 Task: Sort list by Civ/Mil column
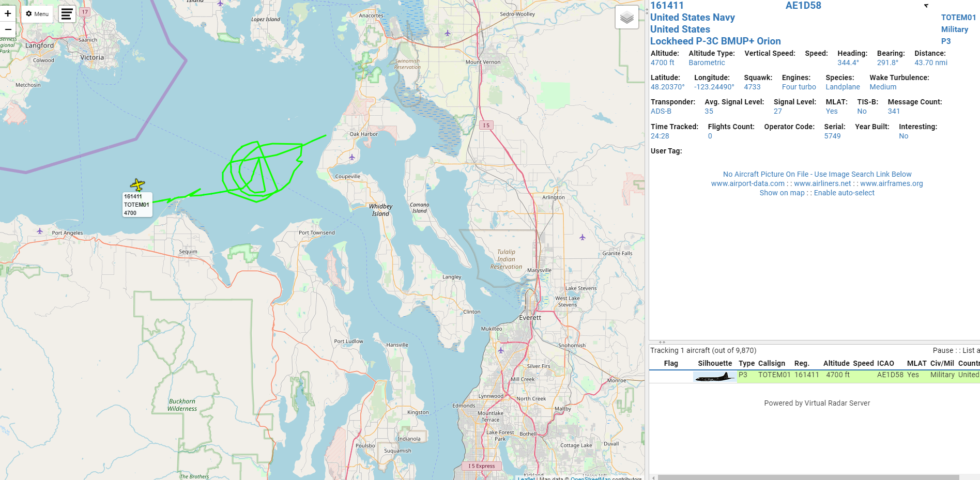(942, 363)
